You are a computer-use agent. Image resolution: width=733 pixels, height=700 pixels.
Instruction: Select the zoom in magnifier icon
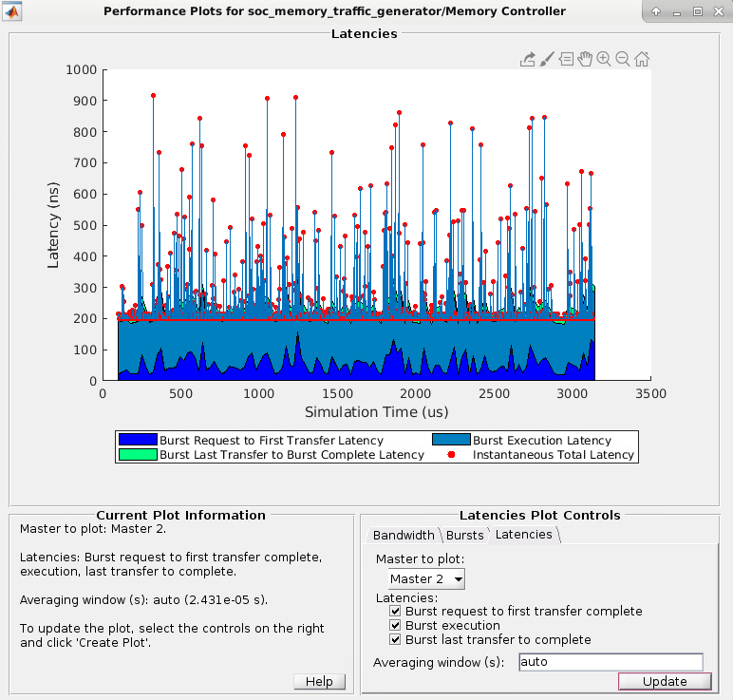coord(604,59)
